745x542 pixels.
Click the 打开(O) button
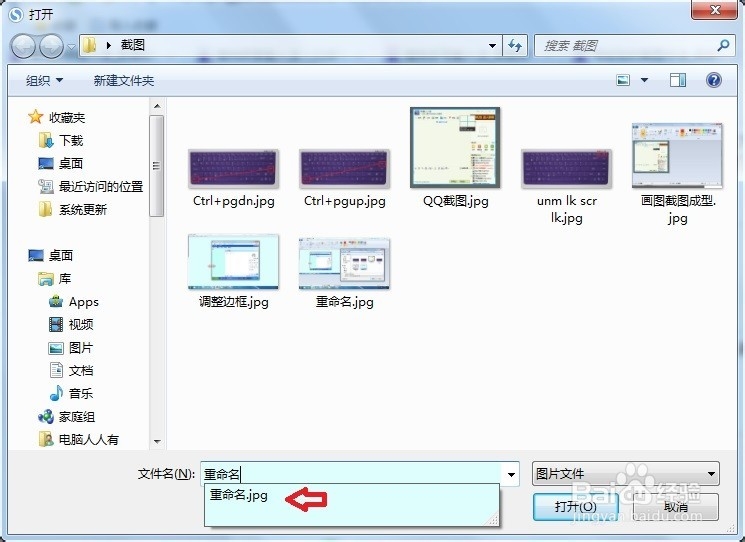[575, 507]
